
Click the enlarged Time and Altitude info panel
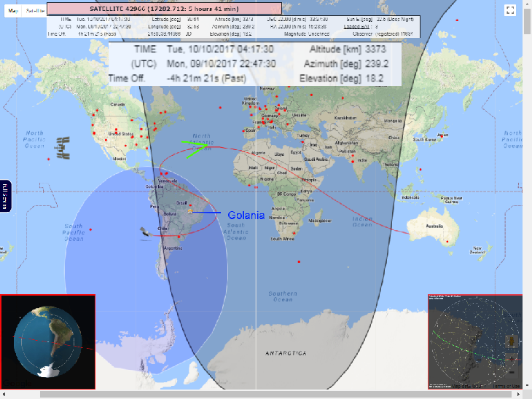pyautogui.click(x=255, y=63)
